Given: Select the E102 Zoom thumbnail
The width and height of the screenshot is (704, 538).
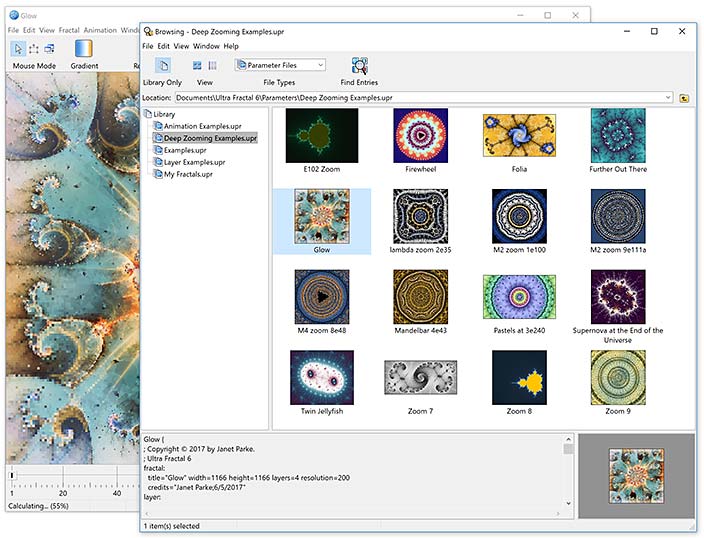Looking at the screenshot, I should click(322, 136).
